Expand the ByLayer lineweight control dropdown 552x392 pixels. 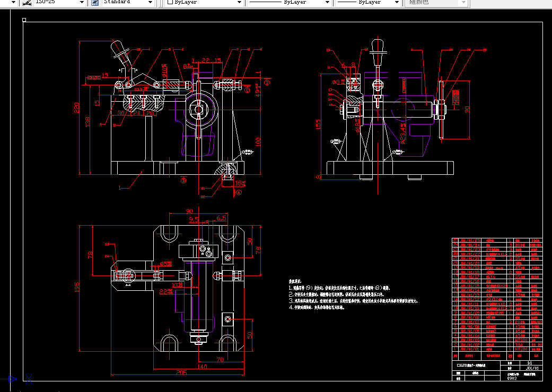[x=396, y=3]
